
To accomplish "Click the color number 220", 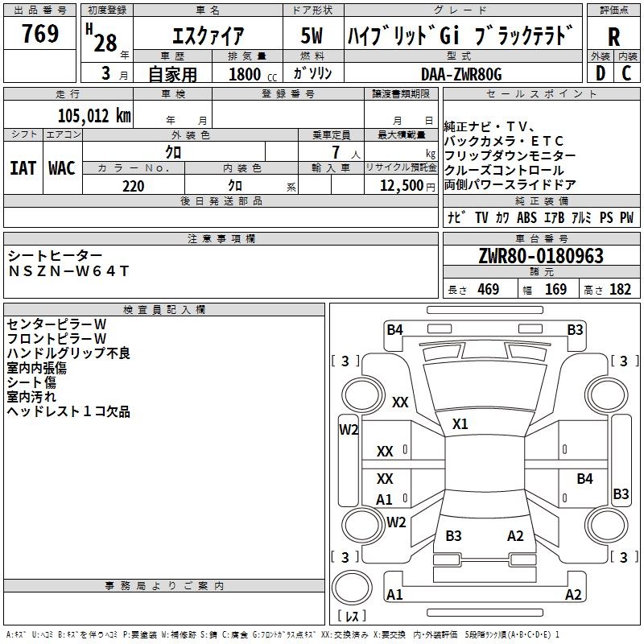I will (x=134, y=187).
